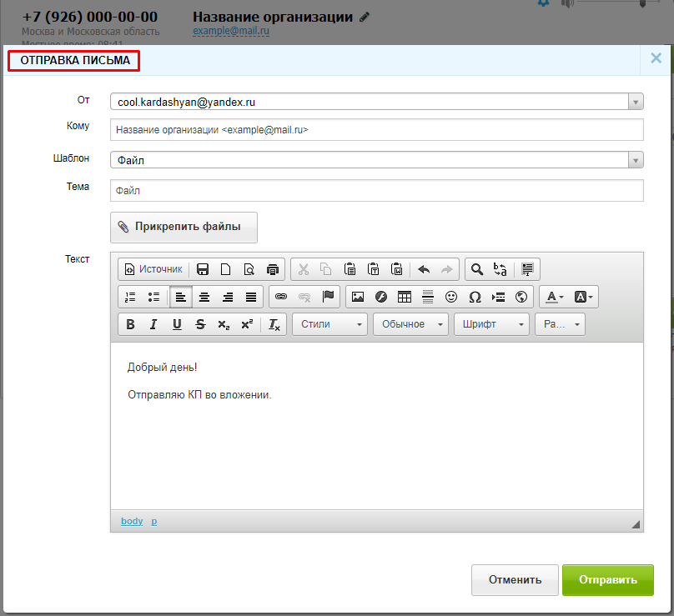Click Paste as plain text icon
Viewport: 674px width, 616px height.
tap(373, 269)
